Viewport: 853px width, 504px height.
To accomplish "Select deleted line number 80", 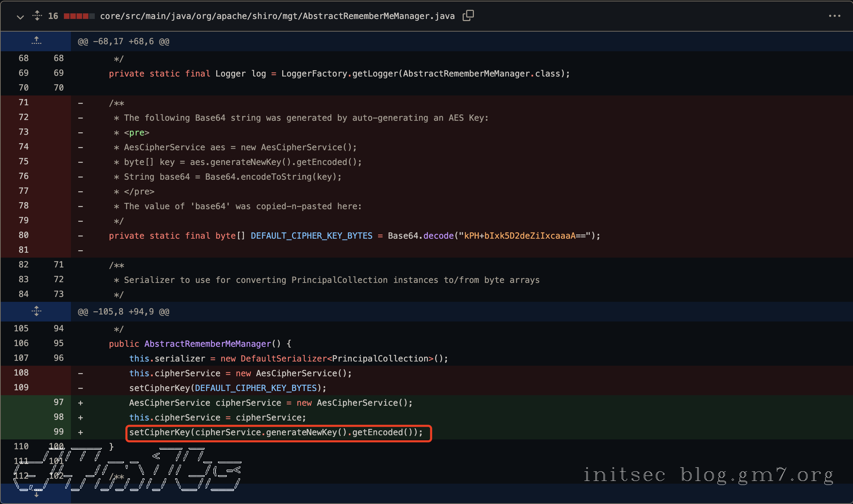I will (x=24, y=235).
